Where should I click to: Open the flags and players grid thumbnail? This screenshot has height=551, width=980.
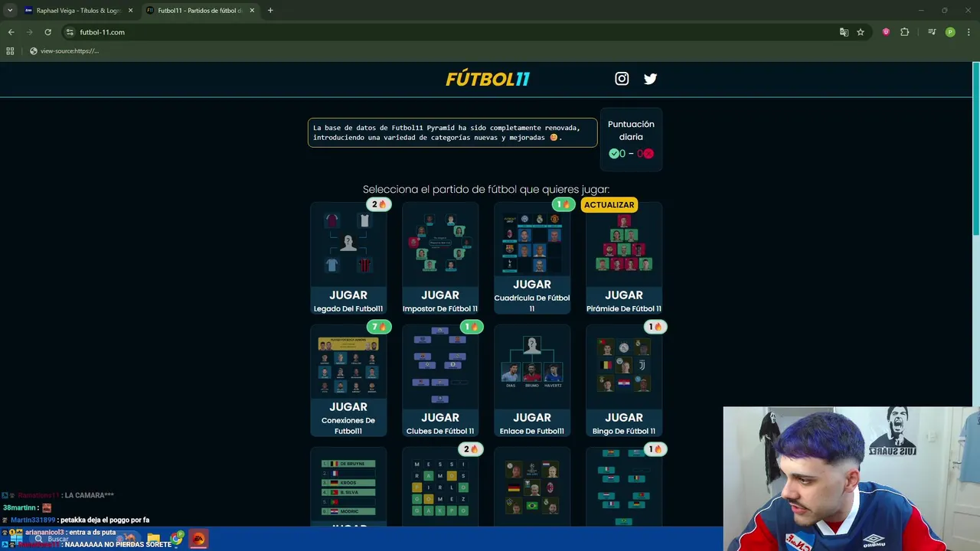[x=532, y=487]
